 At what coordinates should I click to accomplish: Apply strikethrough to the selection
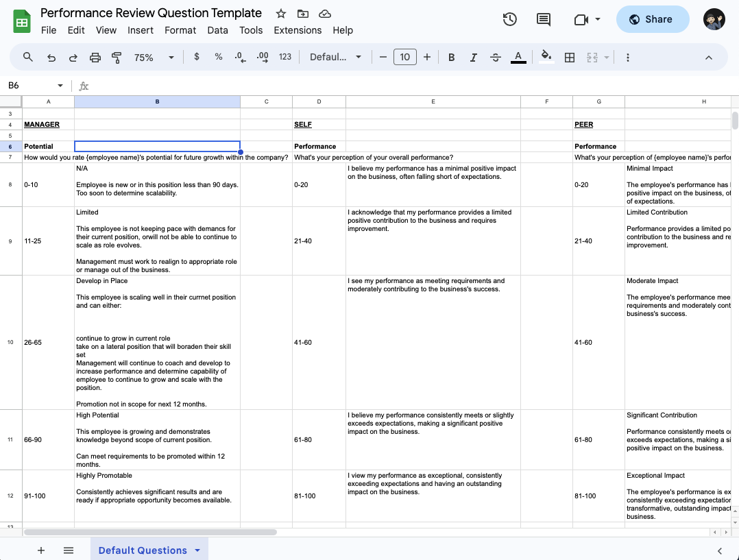[496, 57]
